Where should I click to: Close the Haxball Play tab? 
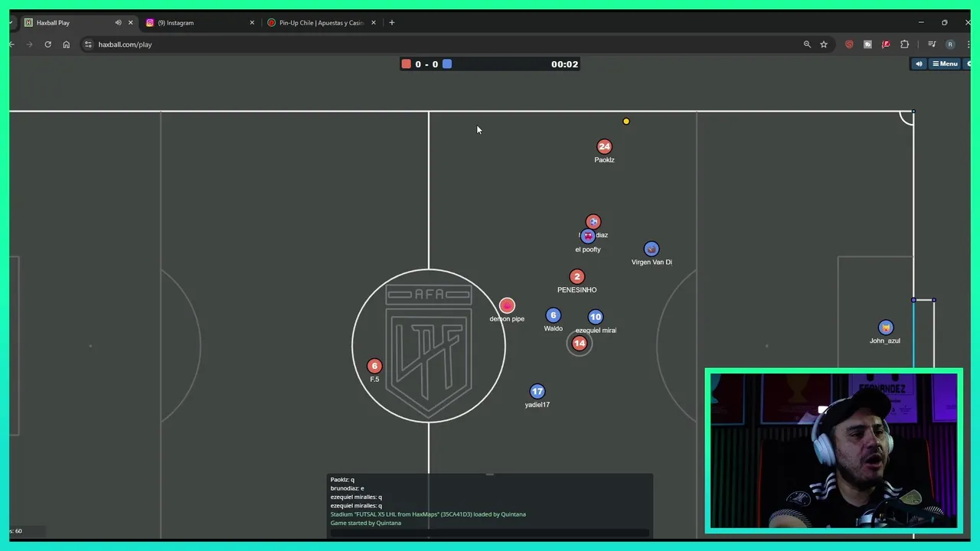coord(130,23)
